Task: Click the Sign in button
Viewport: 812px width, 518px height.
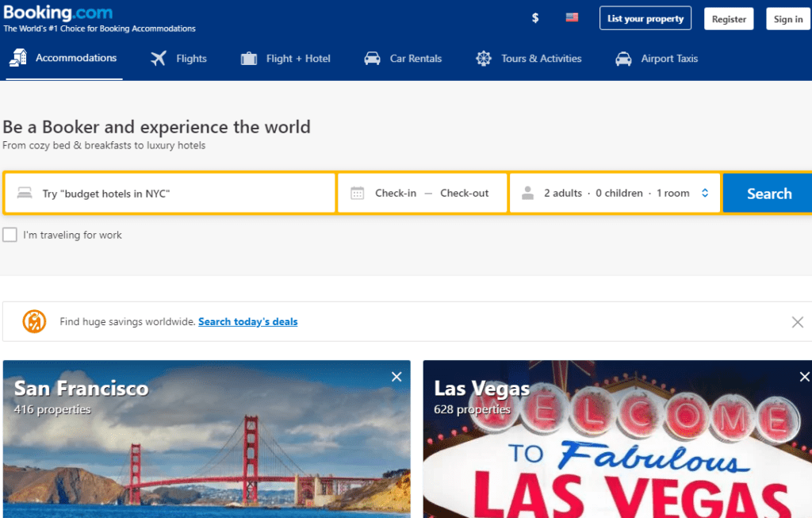Action: point(788,19)
